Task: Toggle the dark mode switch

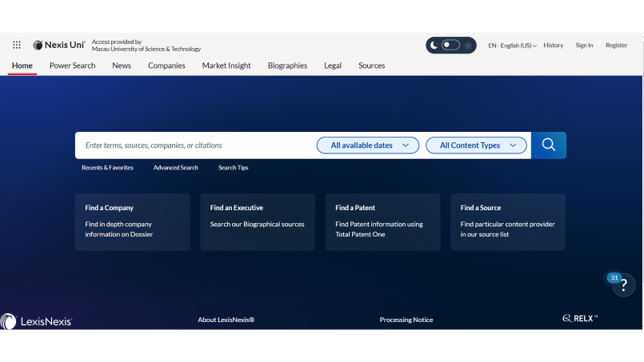Action: [450, 46]
